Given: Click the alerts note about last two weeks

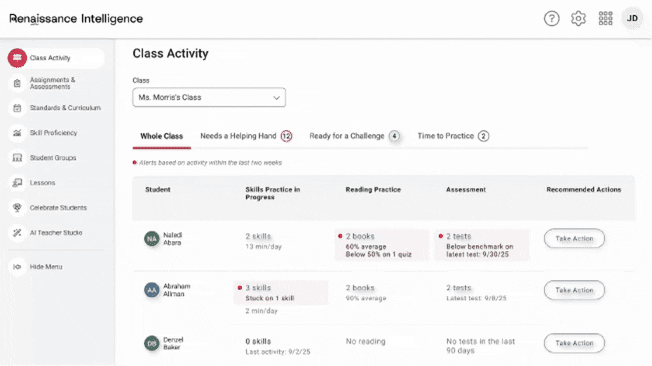Looking at the screenshot, I should pyautogui.click(x=207, y=163).
